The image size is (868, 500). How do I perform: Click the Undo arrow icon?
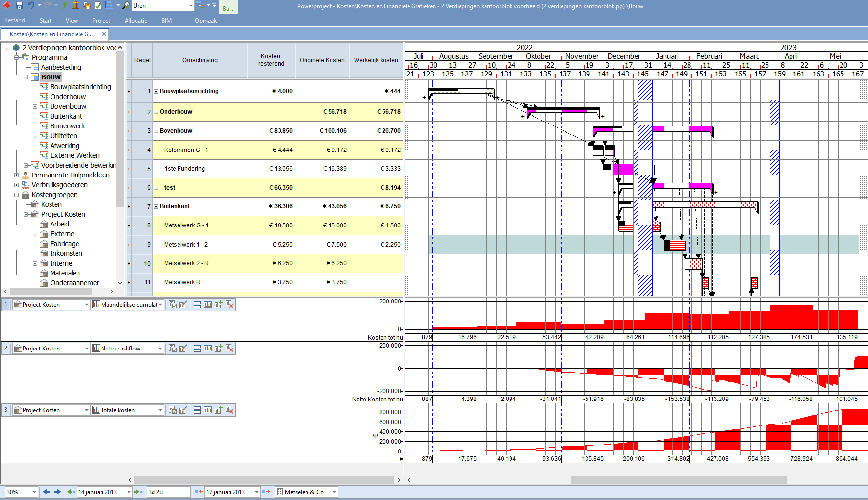coord(31,5)
